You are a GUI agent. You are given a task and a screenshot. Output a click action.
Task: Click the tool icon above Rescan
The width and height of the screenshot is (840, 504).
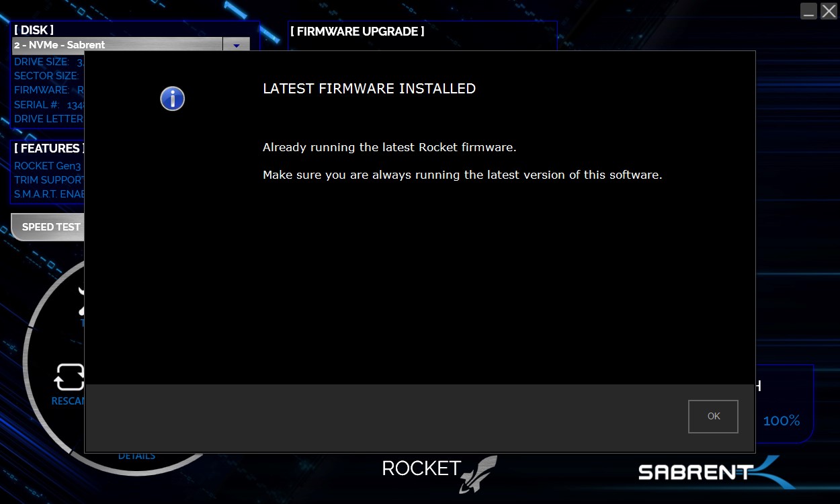(x=82, y=301)
